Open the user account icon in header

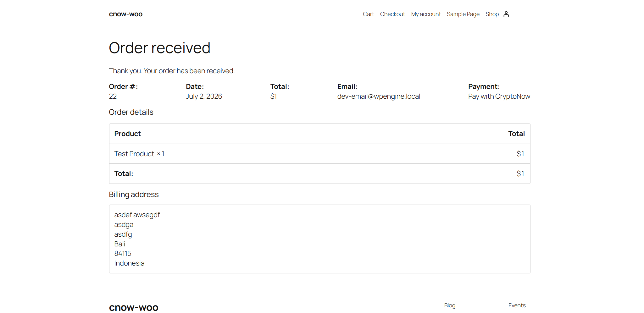[506, 14]
